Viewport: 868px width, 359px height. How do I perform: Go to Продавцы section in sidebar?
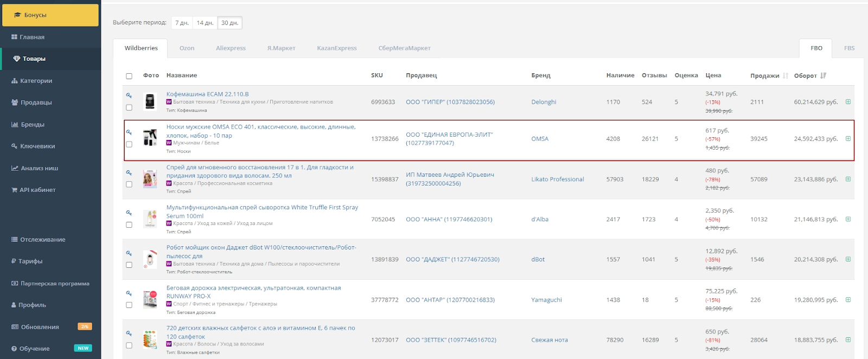tap(36, 102)
